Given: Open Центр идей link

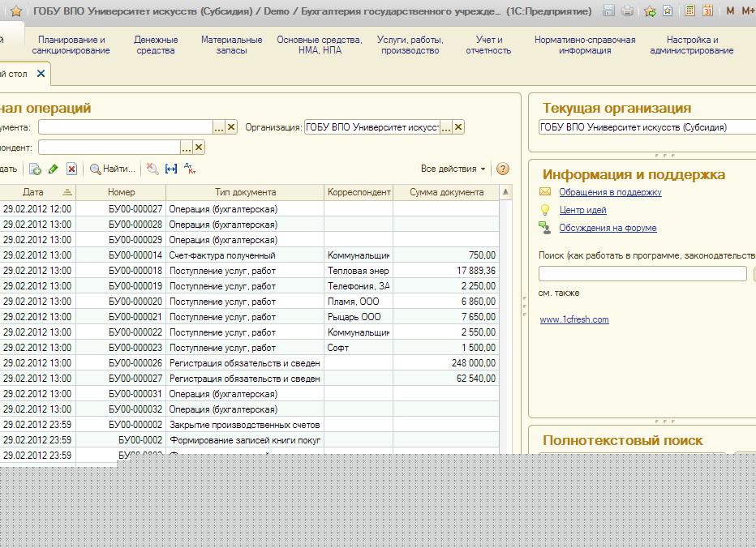Looking at the screenshot, I should 583,210.
